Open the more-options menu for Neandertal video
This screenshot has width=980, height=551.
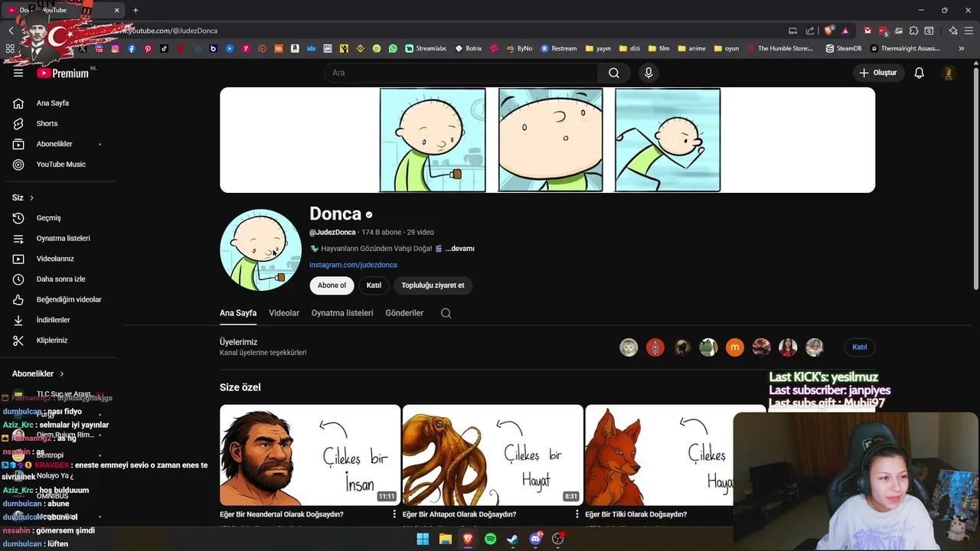(x=394, y=514)
